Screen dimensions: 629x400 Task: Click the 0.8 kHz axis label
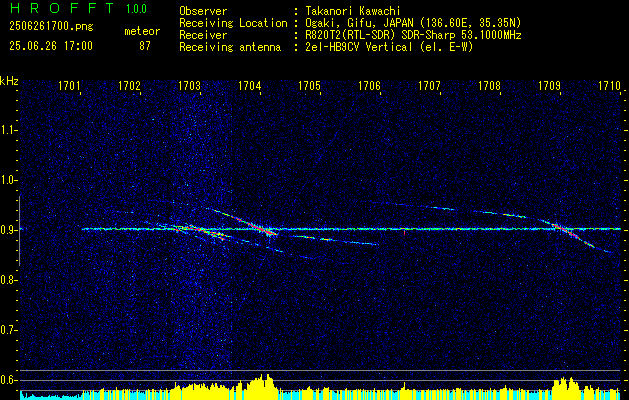[9, 280]
